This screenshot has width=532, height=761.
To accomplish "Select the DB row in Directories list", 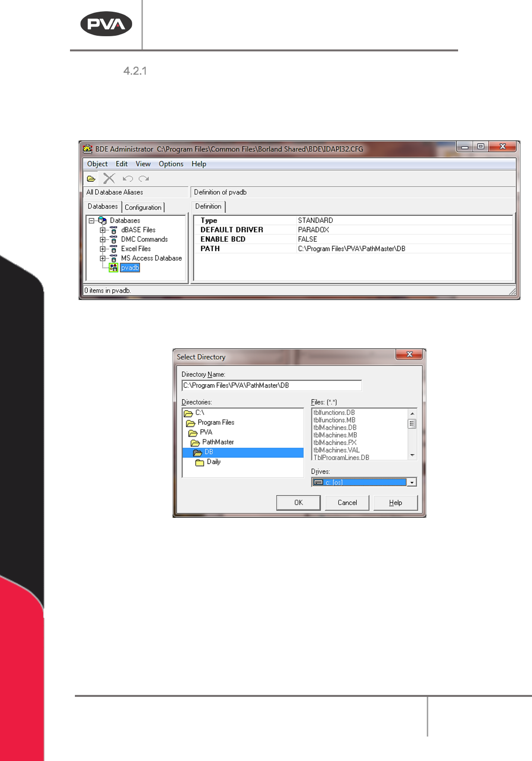I will [243, 453].
